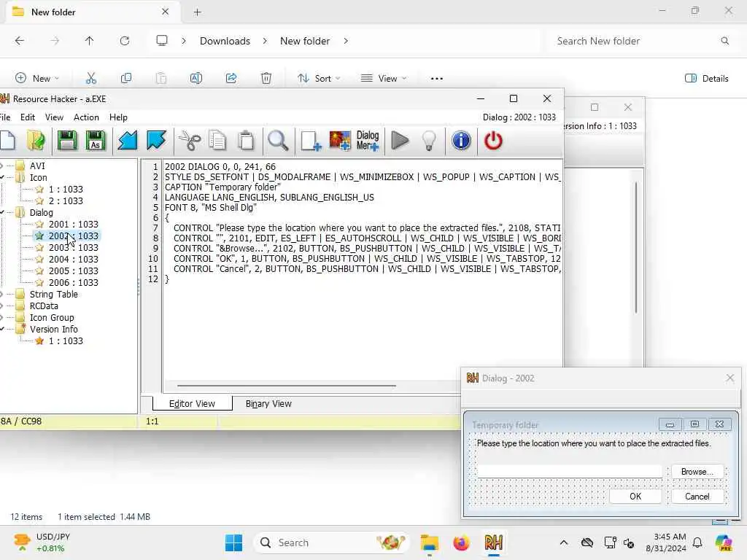Viewport: 747px width, 560px height.
Task: Click the blue info icon
Action: pos(461,141)
